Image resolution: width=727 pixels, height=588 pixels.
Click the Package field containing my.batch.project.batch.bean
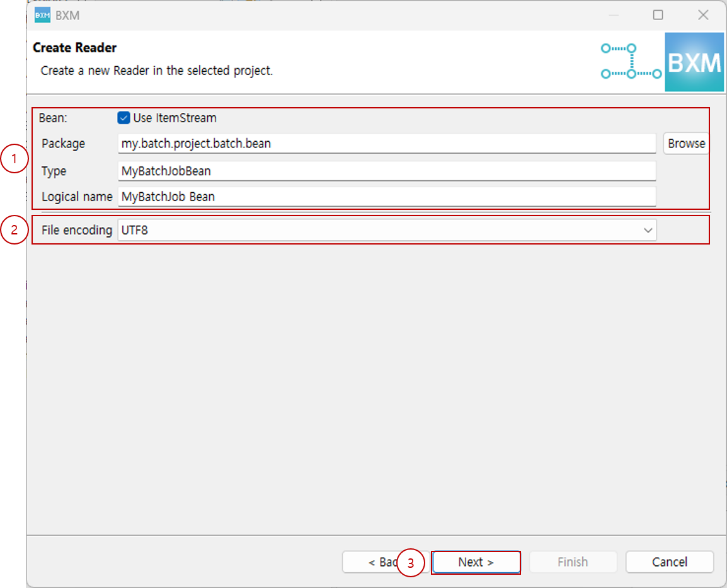[387, 144]
